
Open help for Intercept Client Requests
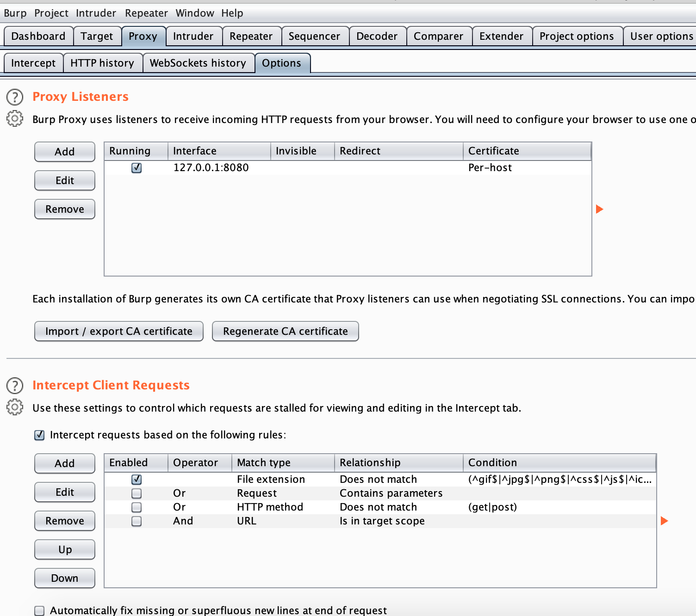click(x=15, y=386)
